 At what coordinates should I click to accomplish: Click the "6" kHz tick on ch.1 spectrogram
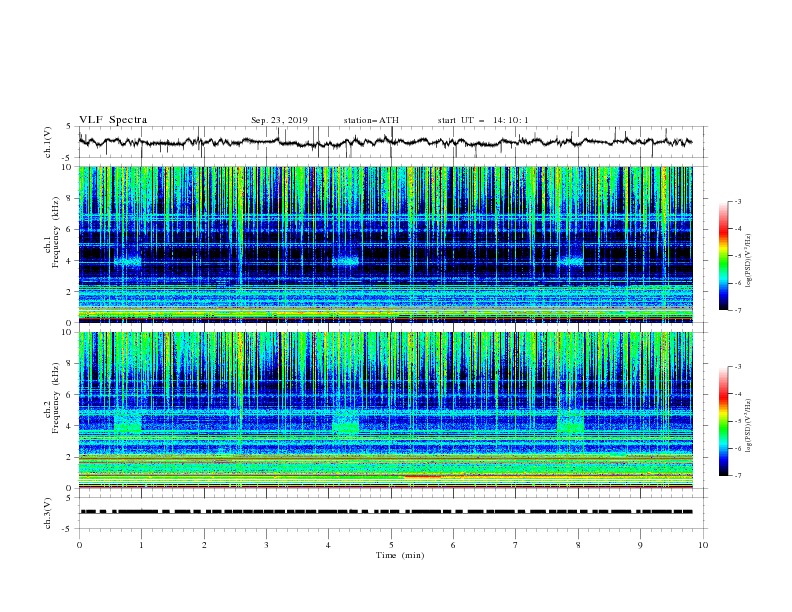point(70,229)
